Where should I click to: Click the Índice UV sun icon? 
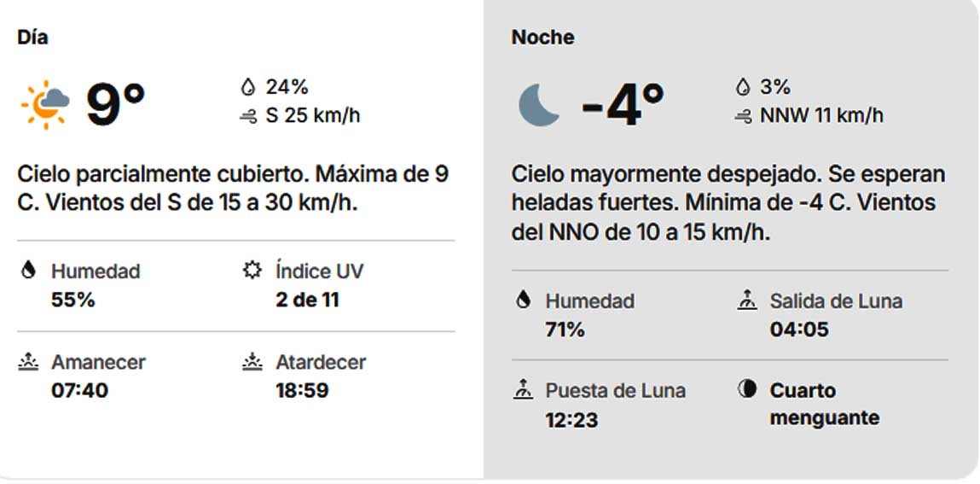(x=252, y=270)
